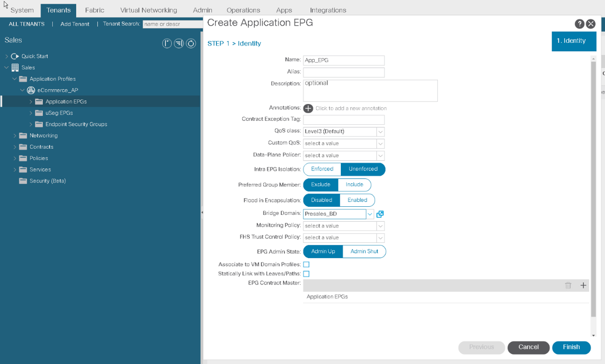Go to the Admin tab

pos(203,10)
